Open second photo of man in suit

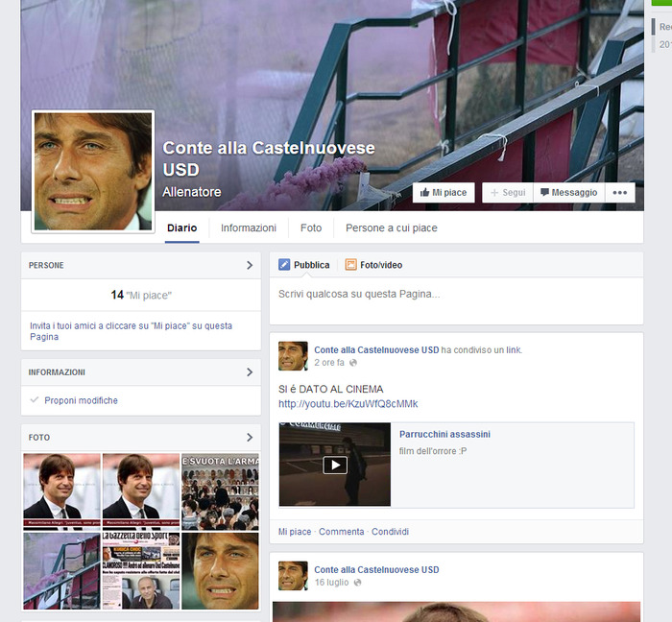pos(141,491)
